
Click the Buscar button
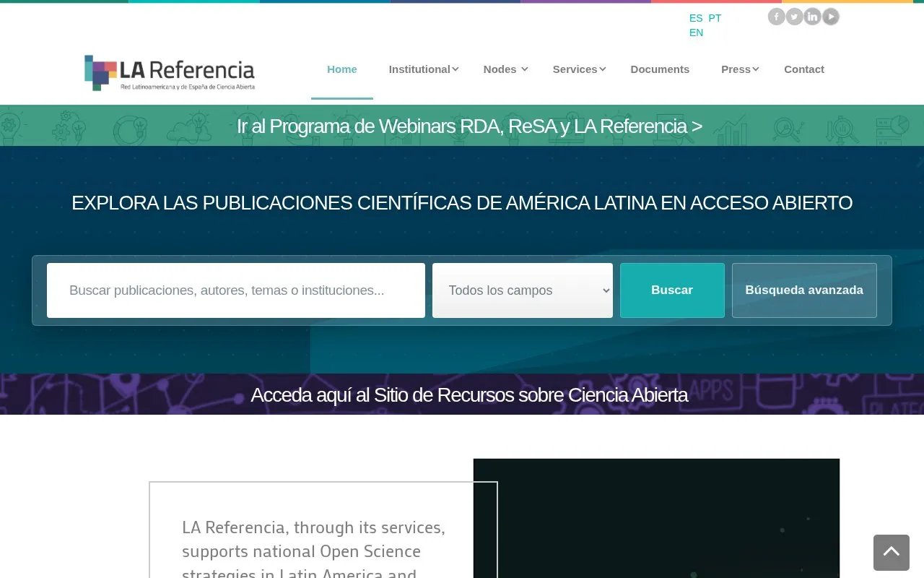(672, 290)
